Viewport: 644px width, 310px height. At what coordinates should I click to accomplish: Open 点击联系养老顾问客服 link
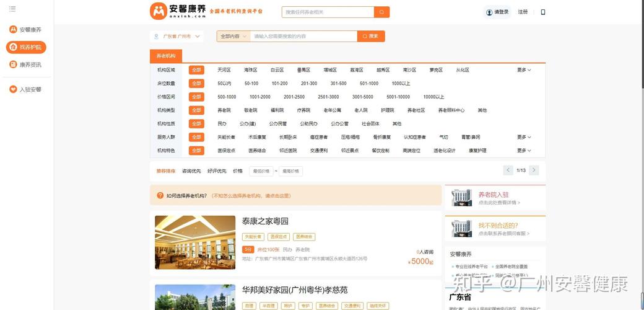click(x=504, y=234)
